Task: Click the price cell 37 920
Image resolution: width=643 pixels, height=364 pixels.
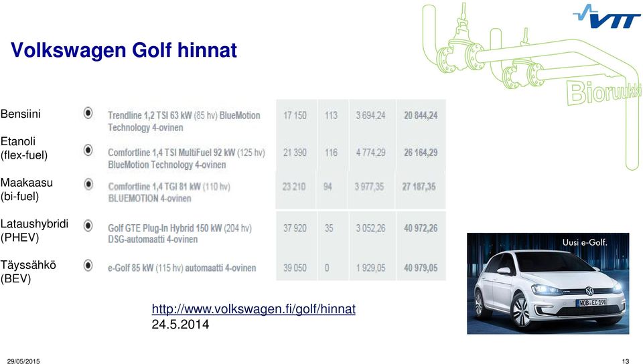Action: [x=295, y=228]
